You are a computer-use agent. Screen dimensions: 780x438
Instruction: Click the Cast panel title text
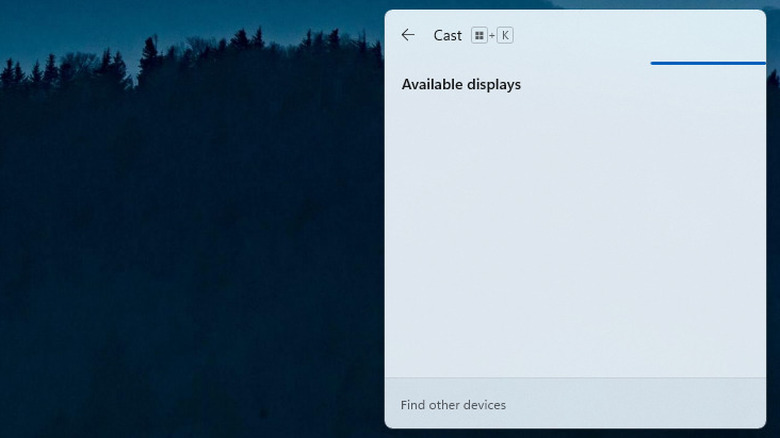[x=447, y=35]
